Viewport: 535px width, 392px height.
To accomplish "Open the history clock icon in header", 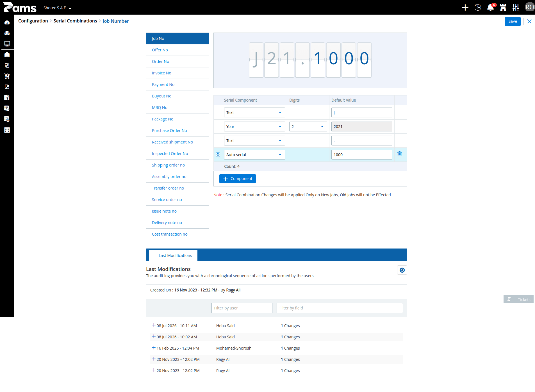I will point(478,7).
